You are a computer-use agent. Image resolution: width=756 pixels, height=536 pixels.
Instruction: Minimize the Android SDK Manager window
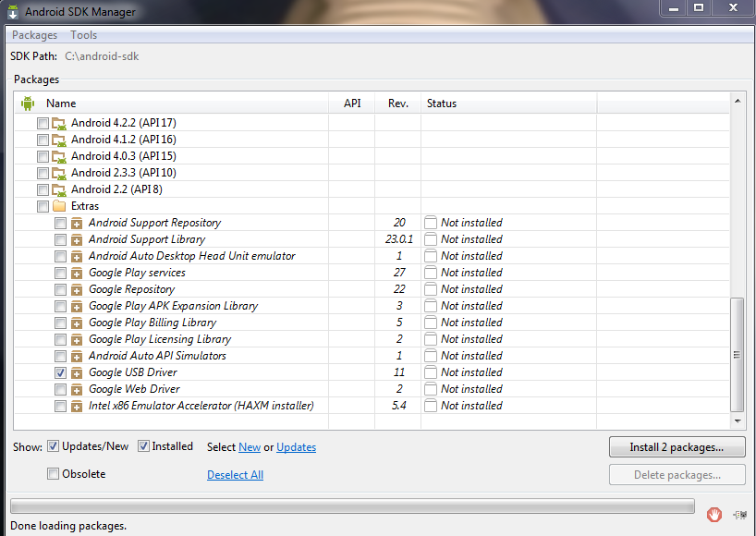[x=674, y=8]
